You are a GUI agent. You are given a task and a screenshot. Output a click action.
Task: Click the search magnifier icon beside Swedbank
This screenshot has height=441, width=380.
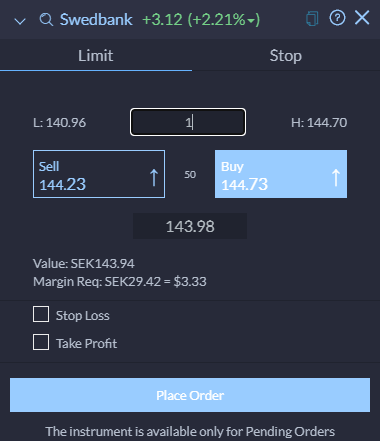[46, 20]
